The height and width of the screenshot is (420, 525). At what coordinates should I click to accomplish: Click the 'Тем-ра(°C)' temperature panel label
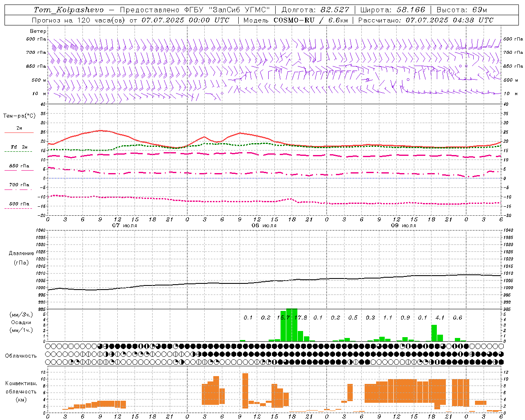[x=19, y=116]
